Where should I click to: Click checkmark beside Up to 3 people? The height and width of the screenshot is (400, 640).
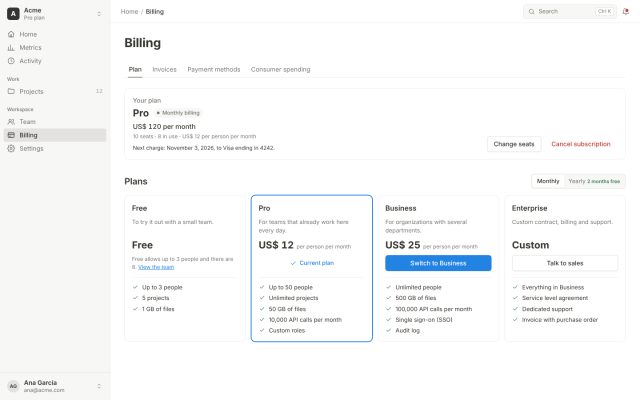point(135,287)
